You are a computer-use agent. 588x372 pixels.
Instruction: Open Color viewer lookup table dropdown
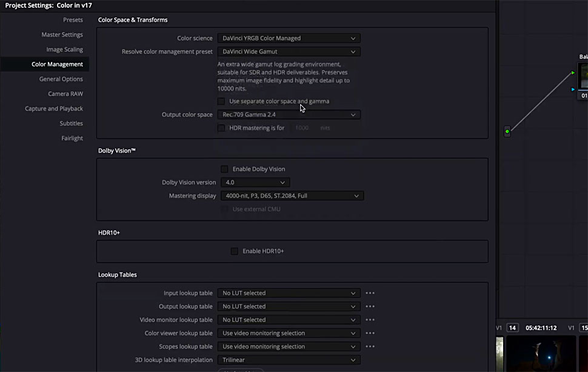click(x=289, y=333)
